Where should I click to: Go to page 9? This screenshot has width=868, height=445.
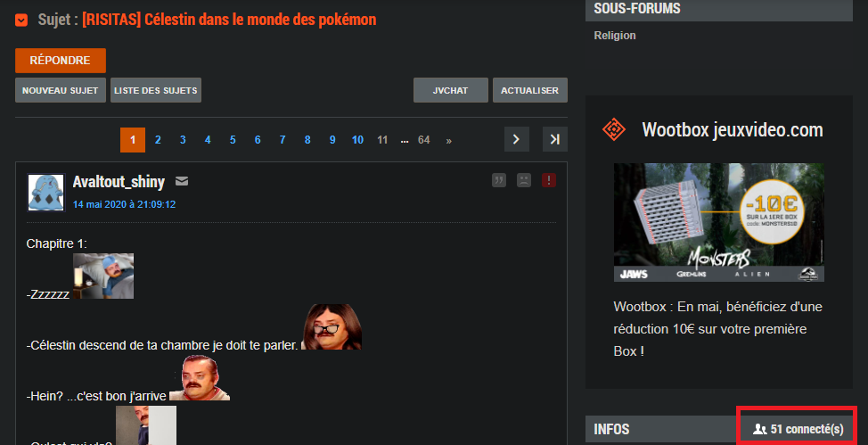coord(332,140)
